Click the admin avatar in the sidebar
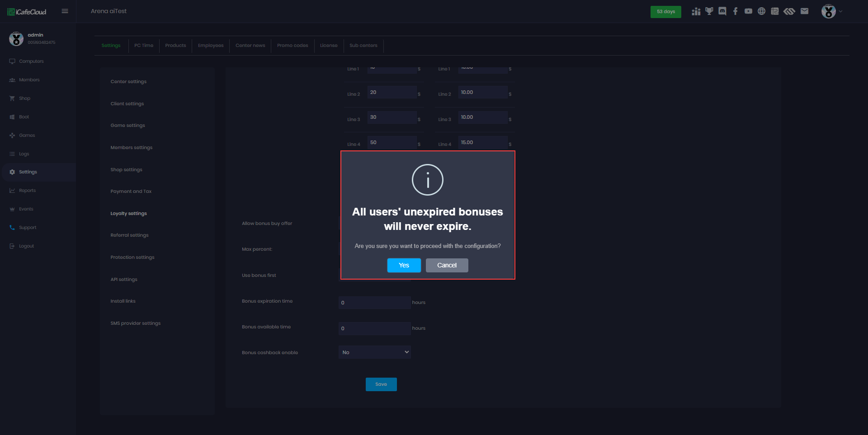Image resolution: width=868 pixels, height=435 pixels. [16, 39]
